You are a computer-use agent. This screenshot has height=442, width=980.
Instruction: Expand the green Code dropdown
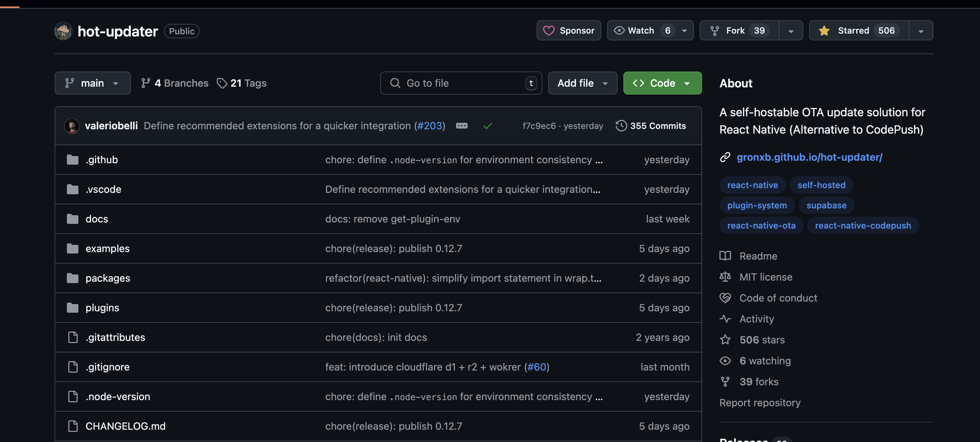point(662,83)
